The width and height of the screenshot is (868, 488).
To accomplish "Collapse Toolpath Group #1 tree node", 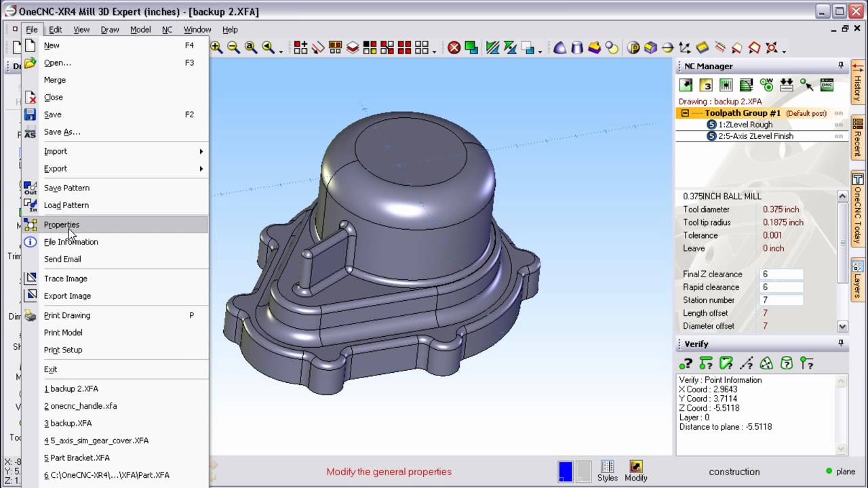I will pos(685,113).
